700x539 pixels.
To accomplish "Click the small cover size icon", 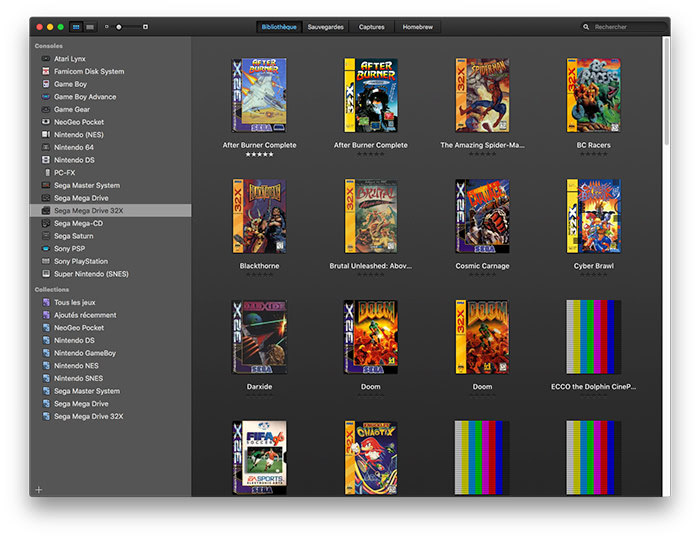I will click(x=106, y=27).
